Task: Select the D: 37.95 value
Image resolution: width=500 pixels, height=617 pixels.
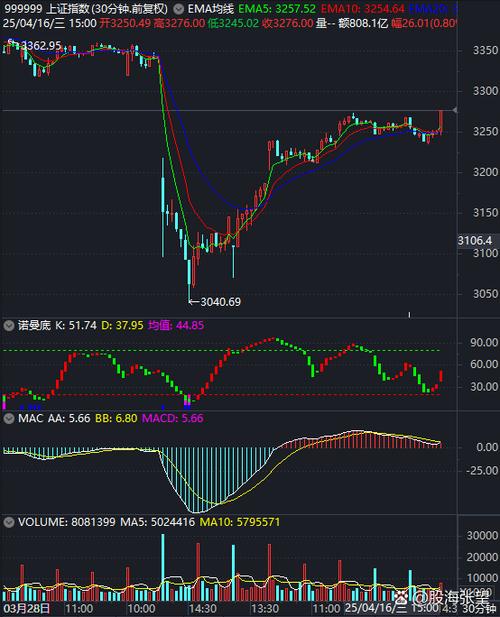Action: click(x=122, y=325)
